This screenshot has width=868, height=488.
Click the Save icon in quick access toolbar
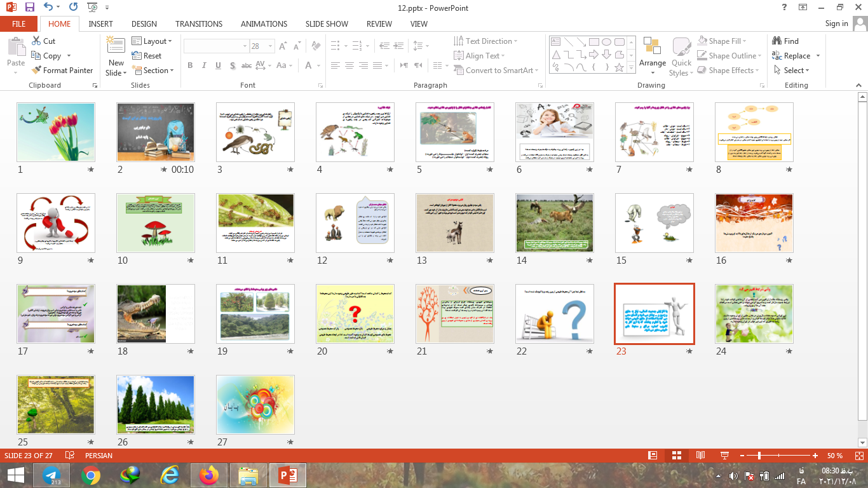30,8
